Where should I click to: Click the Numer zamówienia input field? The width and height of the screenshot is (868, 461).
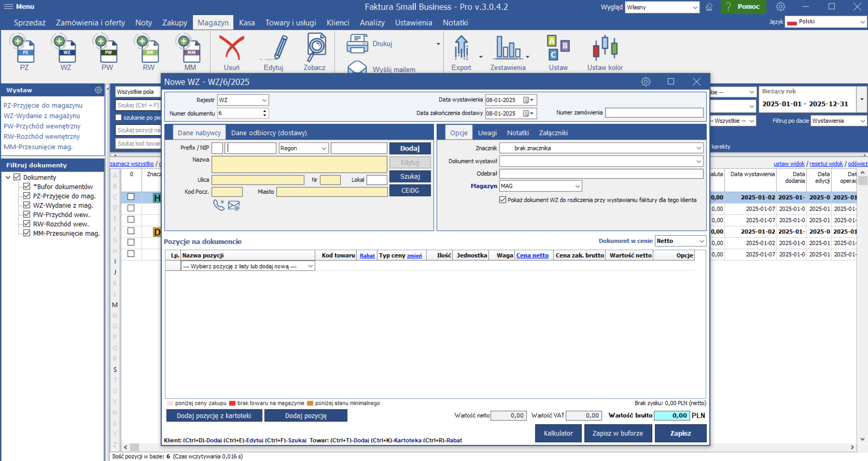click(x=654, y=113)
